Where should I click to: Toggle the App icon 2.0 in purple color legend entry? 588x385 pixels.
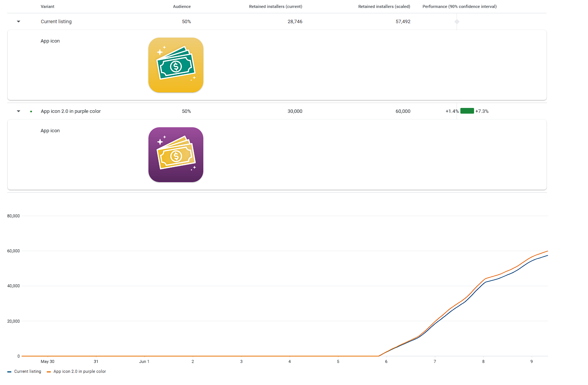coord(76,371)
